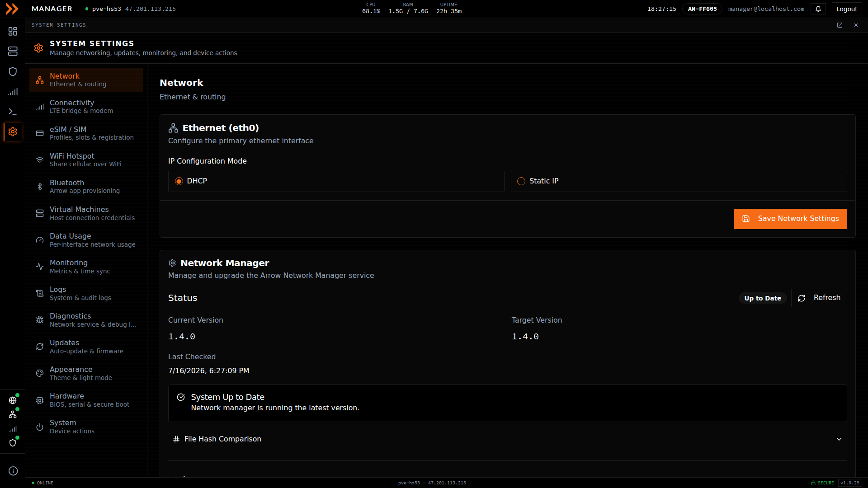
Task: Click the SECURE indicator in status bar
Action: [822, 483]
